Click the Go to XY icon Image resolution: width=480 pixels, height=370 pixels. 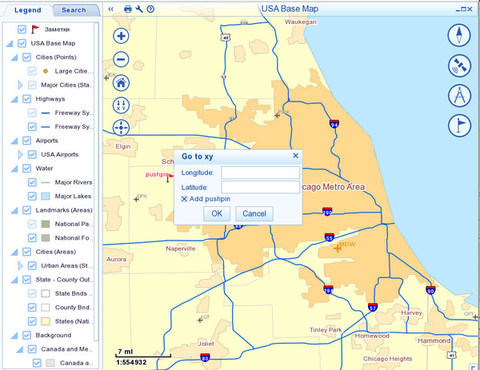click(x=121, y=105)
